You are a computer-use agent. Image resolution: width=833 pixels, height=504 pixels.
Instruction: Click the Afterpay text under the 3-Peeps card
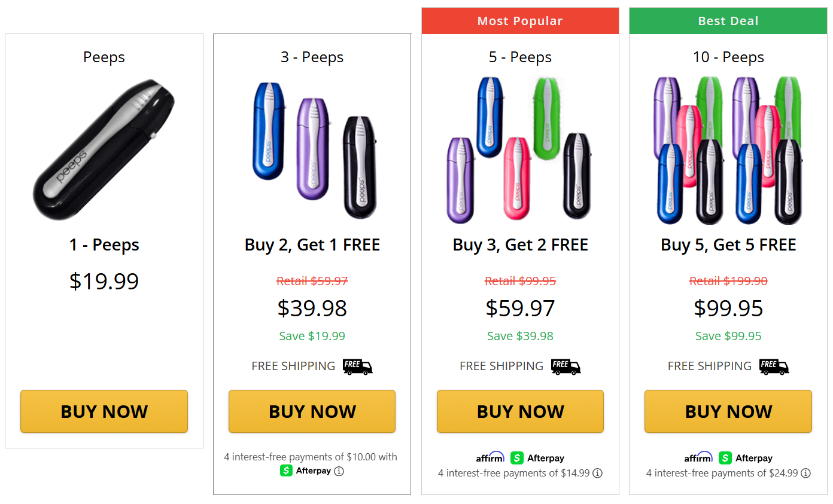click(313, 471)
